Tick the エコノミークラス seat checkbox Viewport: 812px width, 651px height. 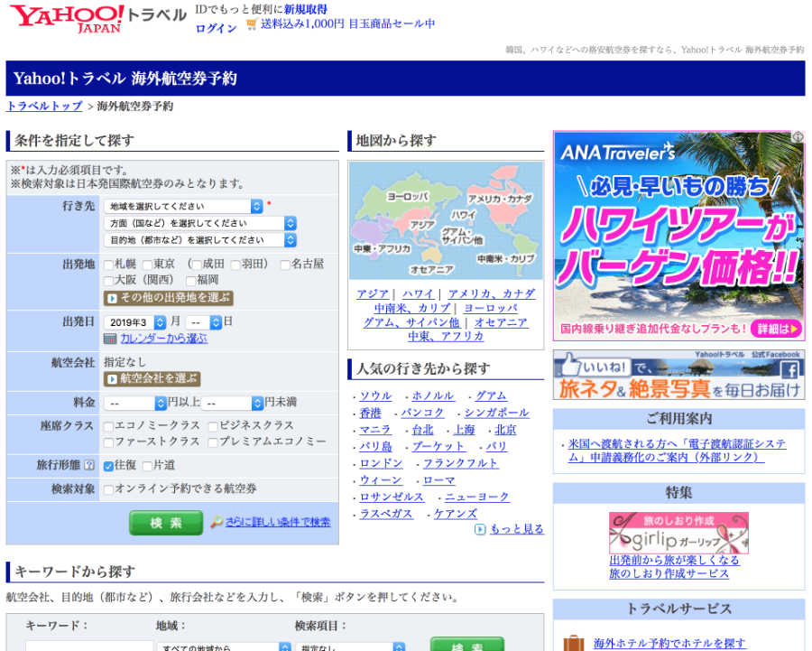point(109,426)
